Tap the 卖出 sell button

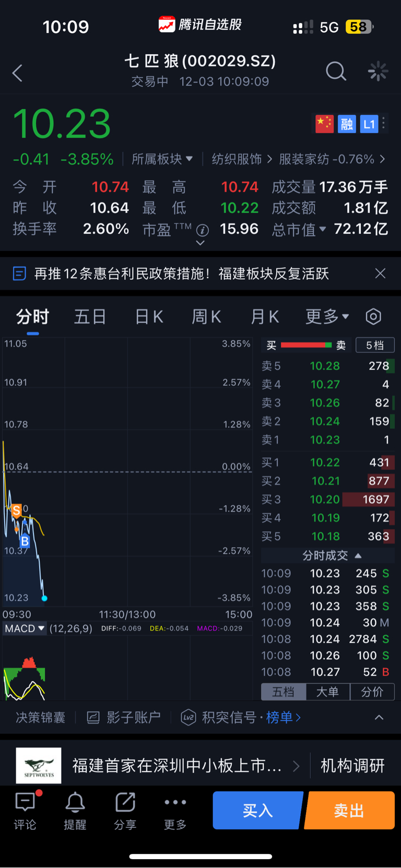click(x=349, y=810)
